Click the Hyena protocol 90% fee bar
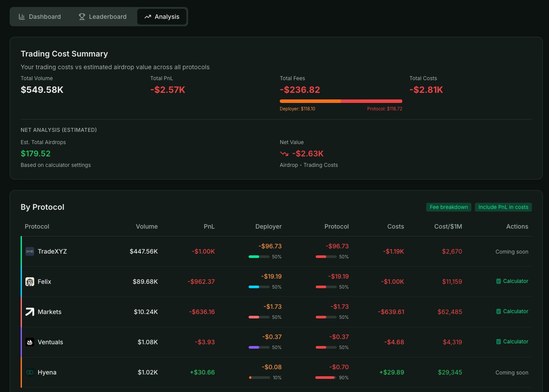The width and height of the screenshot is (549, 392). [x=326, y=378]
